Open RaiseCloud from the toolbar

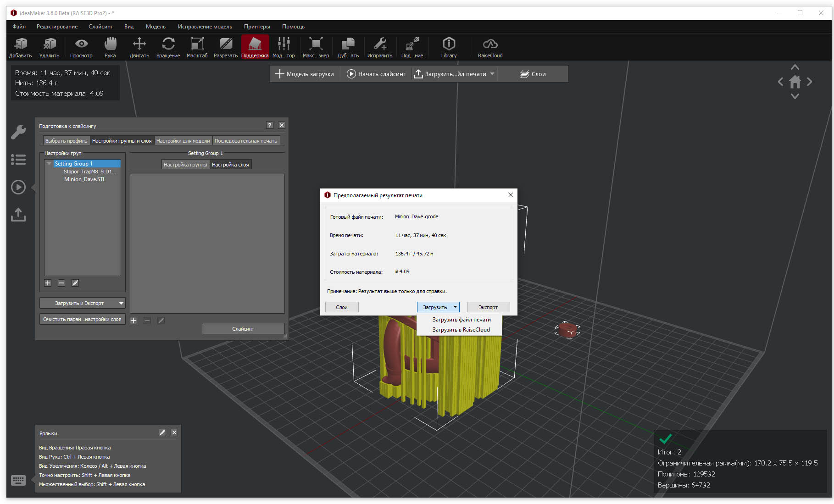pyautogui.click(x=490, y=48)
